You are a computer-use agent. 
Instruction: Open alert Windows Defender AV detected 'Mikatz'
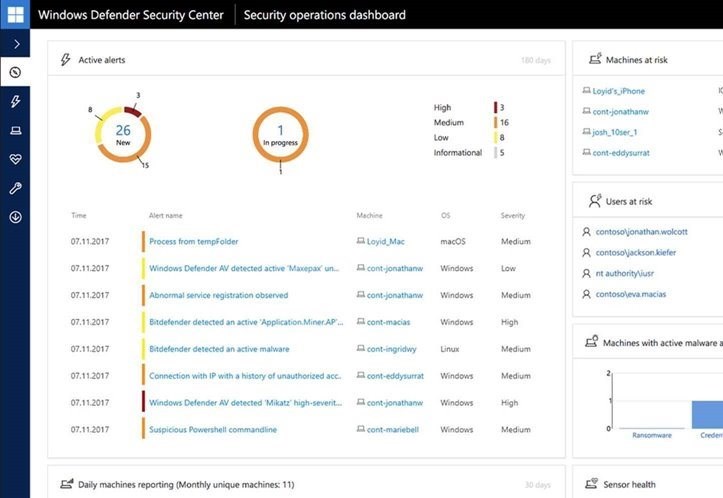click(x=245, y=403)
